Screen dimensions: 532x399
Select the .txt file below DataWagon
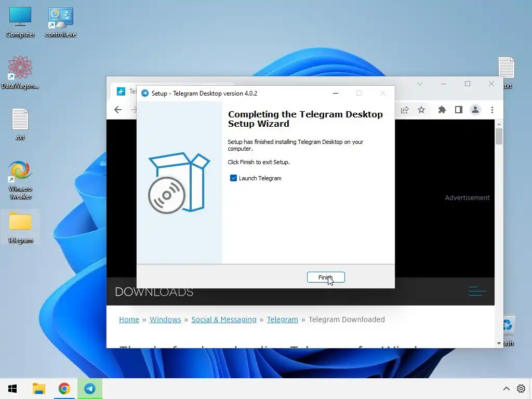point(20,124)
